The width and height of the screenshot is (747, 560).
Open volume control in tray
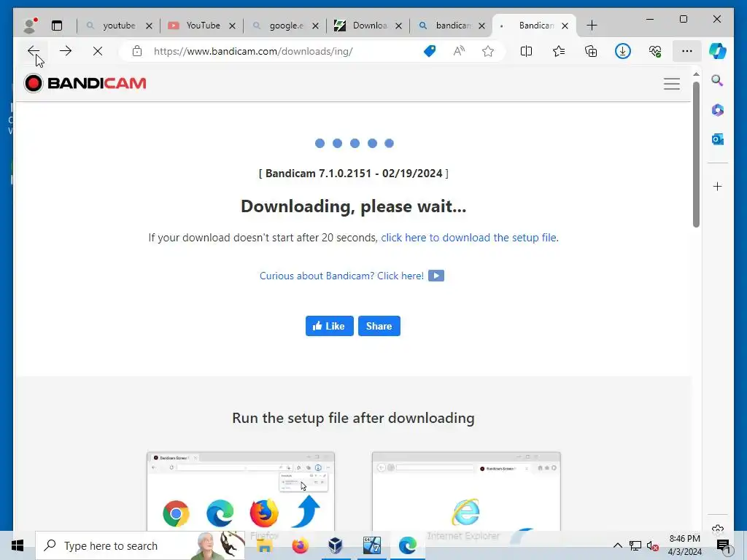(653, 545)
